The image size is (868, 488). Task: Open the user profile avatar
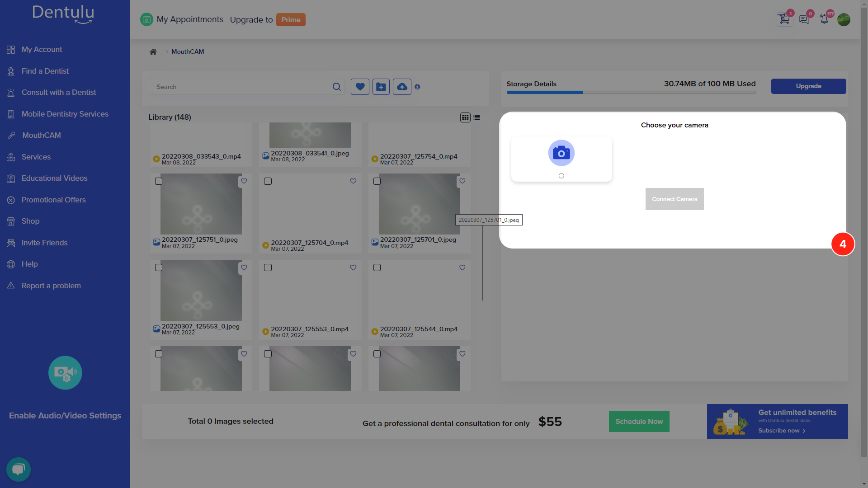tap(844, 19)
